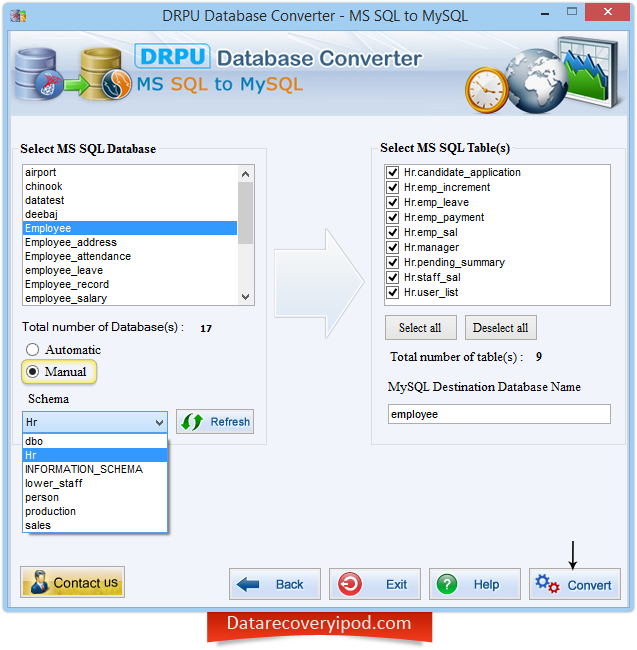Image resolution: width=637 pixels, height=650 pixels.
Task: Uncheck Hr.emp_sal table checkbox
Action: (392, 232)
